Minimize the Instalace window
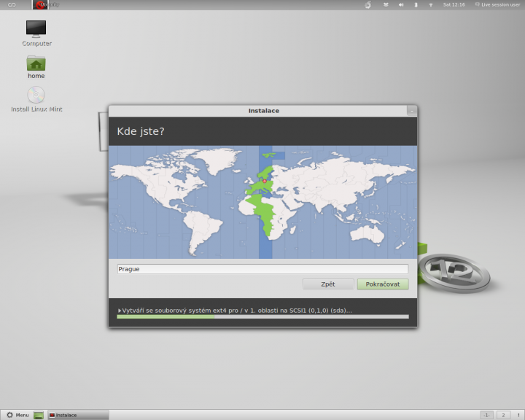This screenshot has height=420, width=525. tap(412, 111)
